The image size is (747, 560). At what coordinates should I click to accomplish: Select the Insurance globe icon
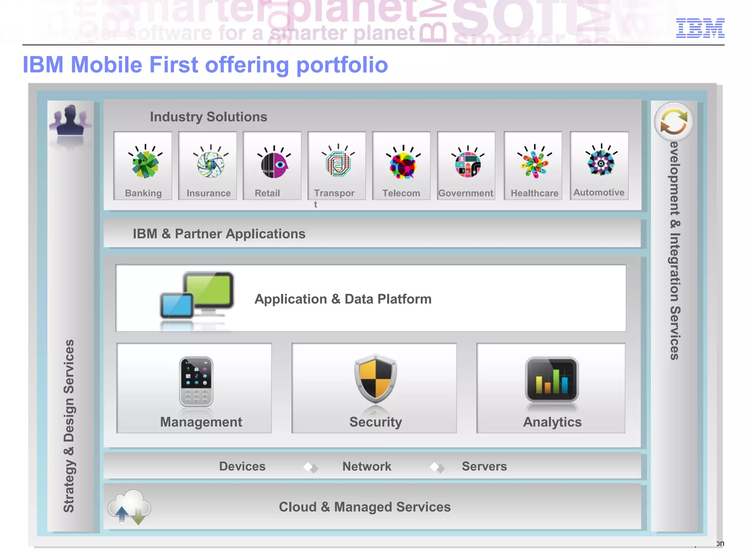pyautogui.click(x=210, y=162)
